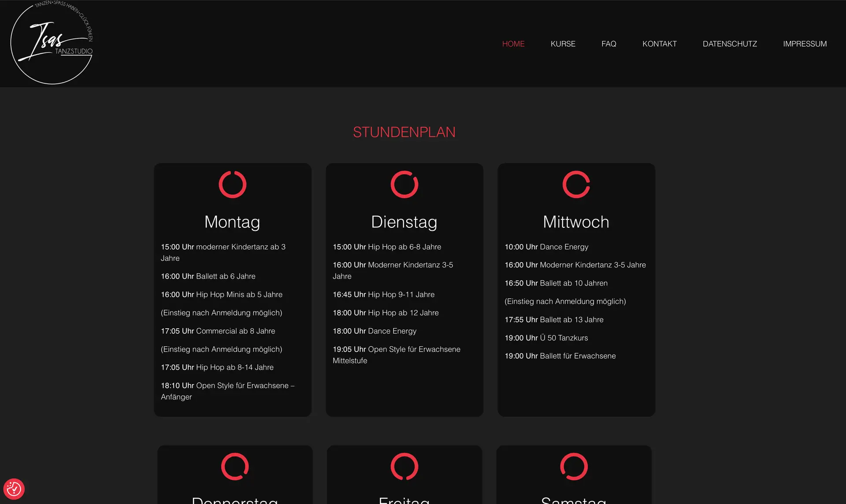Click the red circle icon above Freitag
846x504 pixels.
point(404,467)
